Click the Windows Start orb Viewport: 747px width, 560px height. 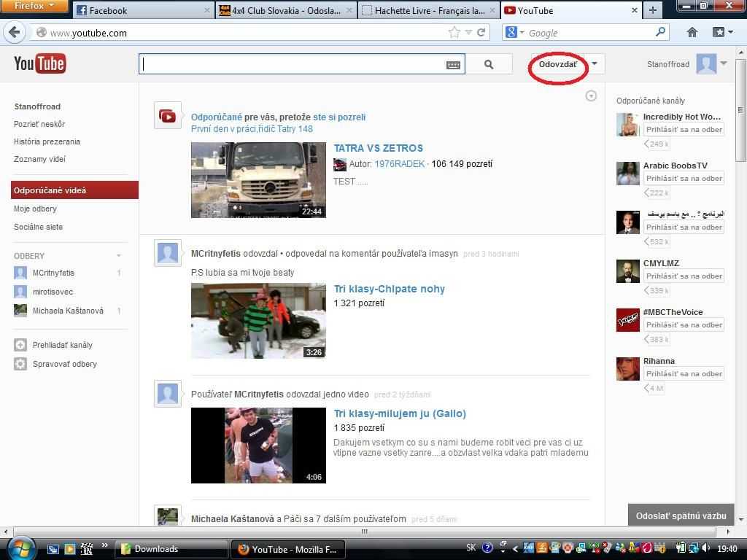point(20,548)
